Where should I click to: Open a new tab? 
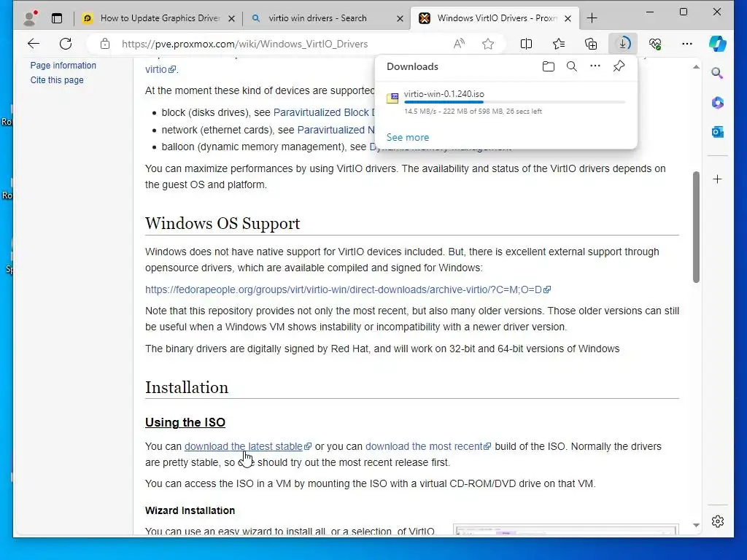pos(592,18)
